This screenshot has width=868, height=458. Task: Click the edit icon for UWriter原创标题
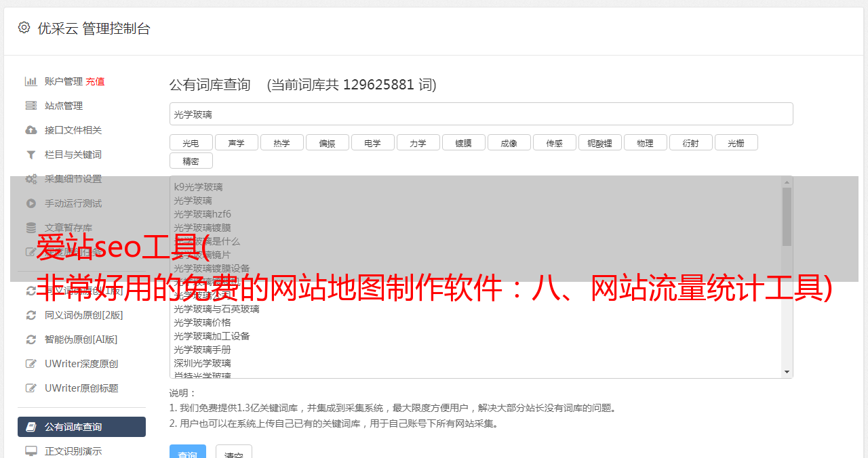[31, 388]
